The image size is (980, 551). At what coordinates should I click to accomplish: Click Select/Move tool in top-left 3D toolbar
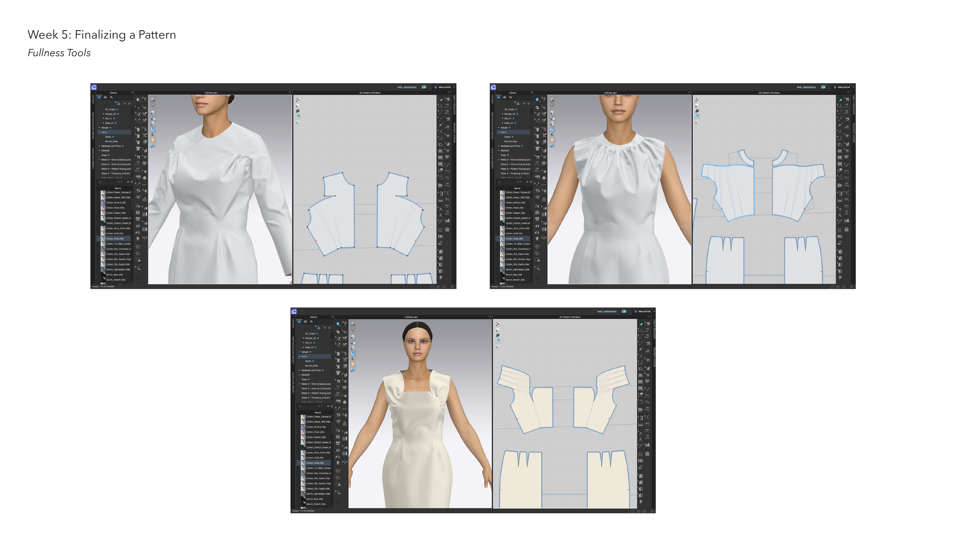pyautogui.click(x=138, y=108)
